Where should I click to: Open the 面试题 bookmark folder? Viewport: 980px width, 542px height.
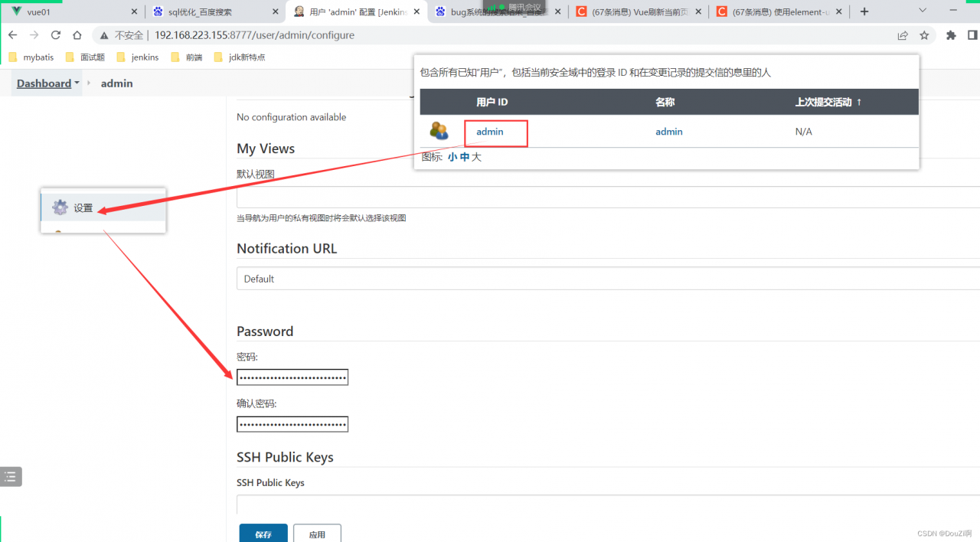point(85,57)
